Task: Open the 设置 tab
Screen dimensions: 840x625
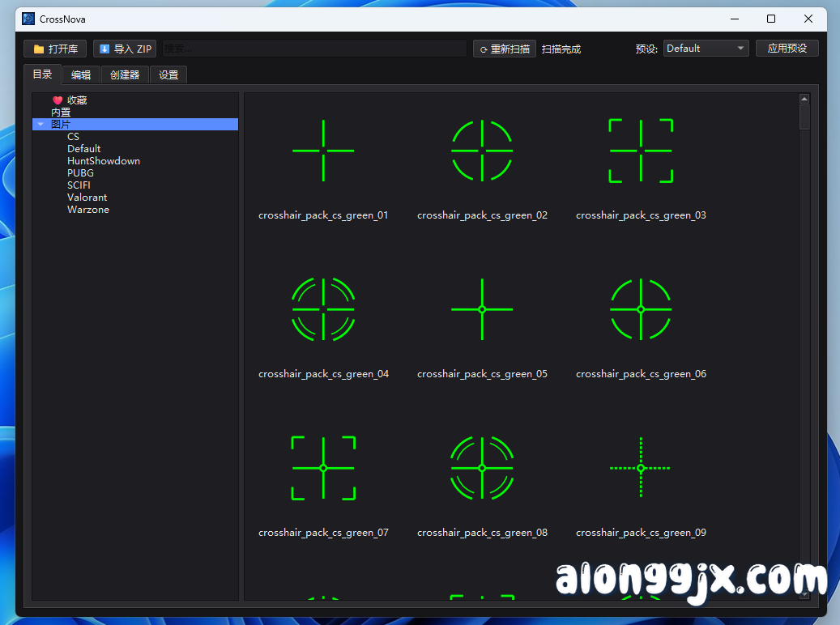Action: [168, 74]
